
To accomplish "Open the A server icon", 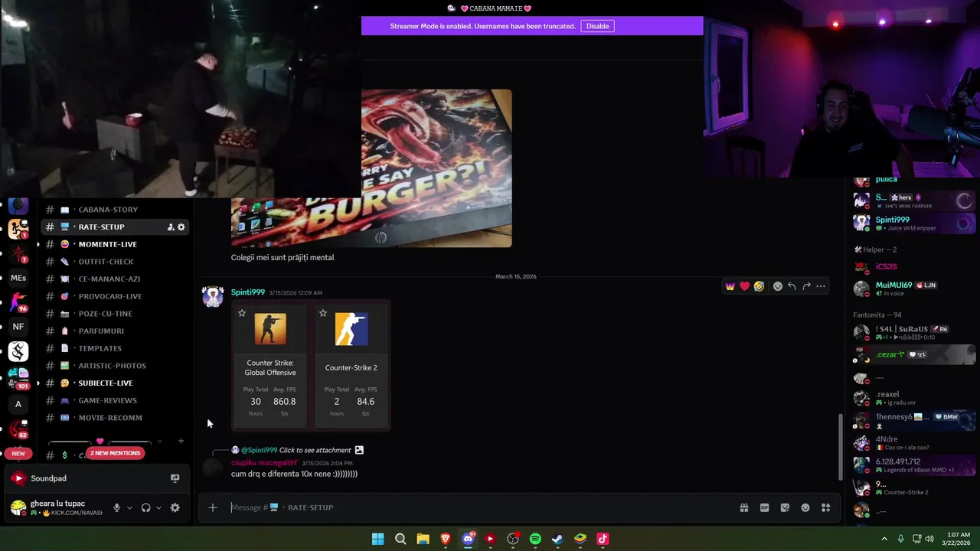I will click(18, 404).
